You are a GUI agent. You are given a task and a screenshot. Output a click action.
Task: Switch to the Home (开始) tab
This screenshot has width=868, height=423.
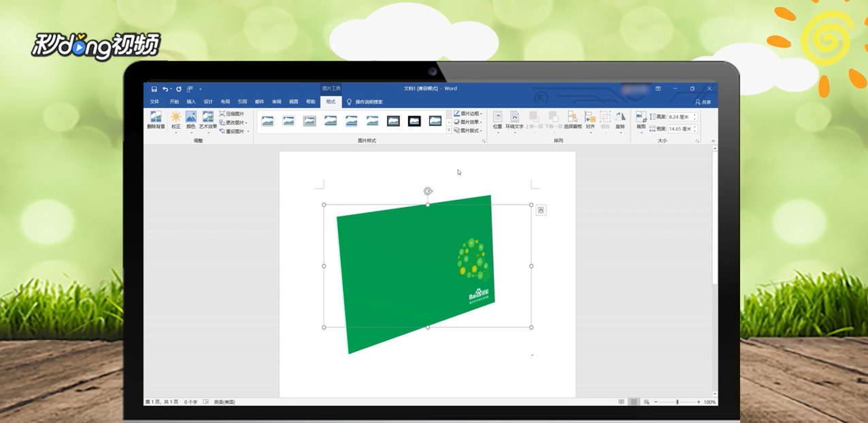pos(174,102)
